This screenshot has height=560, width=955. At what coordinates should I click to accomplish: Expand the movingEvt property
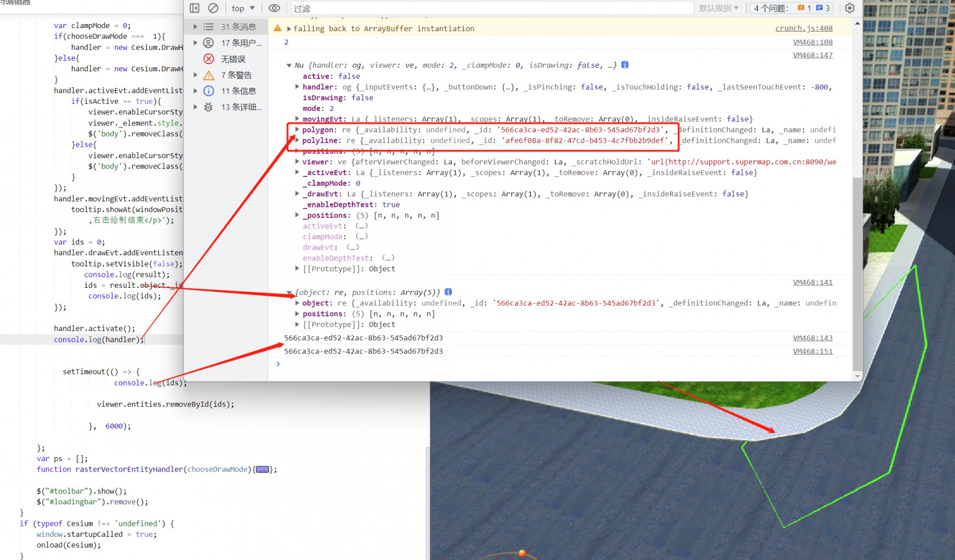click(x=297, y=119)
